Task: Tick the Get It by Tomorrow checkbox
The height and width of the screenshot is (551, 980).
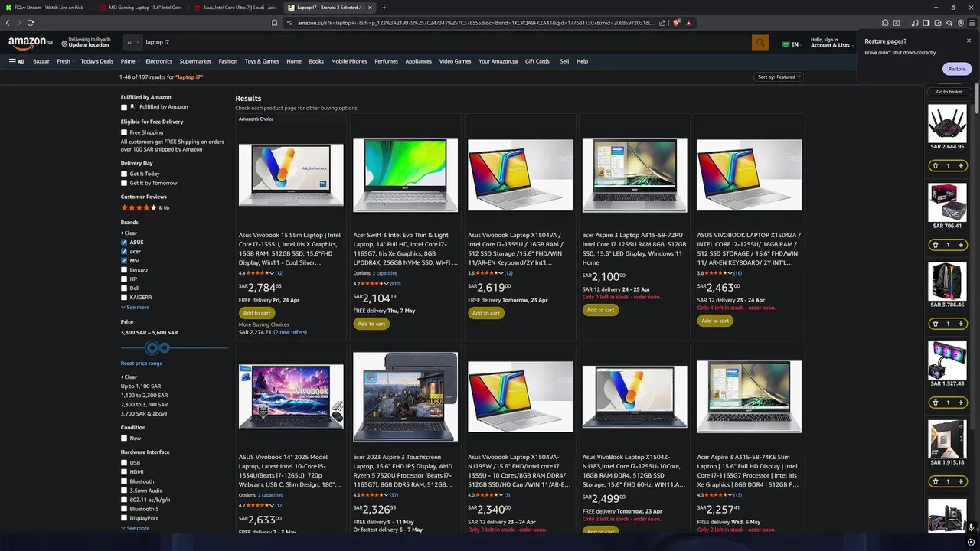Action: pyautogui.click(x=124, y=183)
